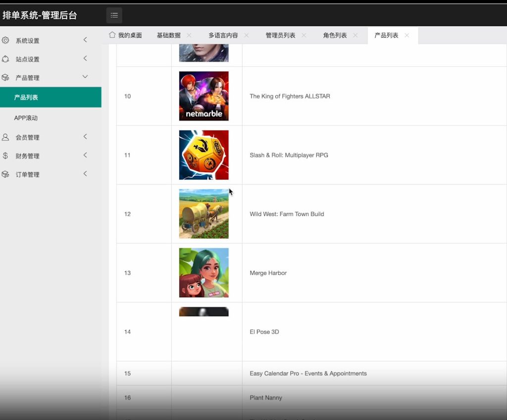Switch to the 我的桌面 tab
Viewport: 507px width, 420px height.
coord(125,35)
